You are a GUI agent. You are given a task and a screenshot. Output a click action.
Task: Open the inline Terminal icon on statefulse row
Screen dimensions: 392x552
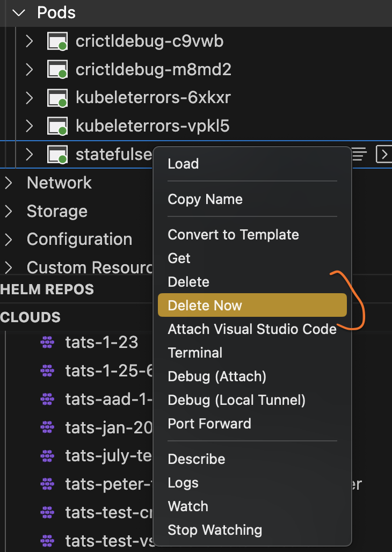[384, 154]
